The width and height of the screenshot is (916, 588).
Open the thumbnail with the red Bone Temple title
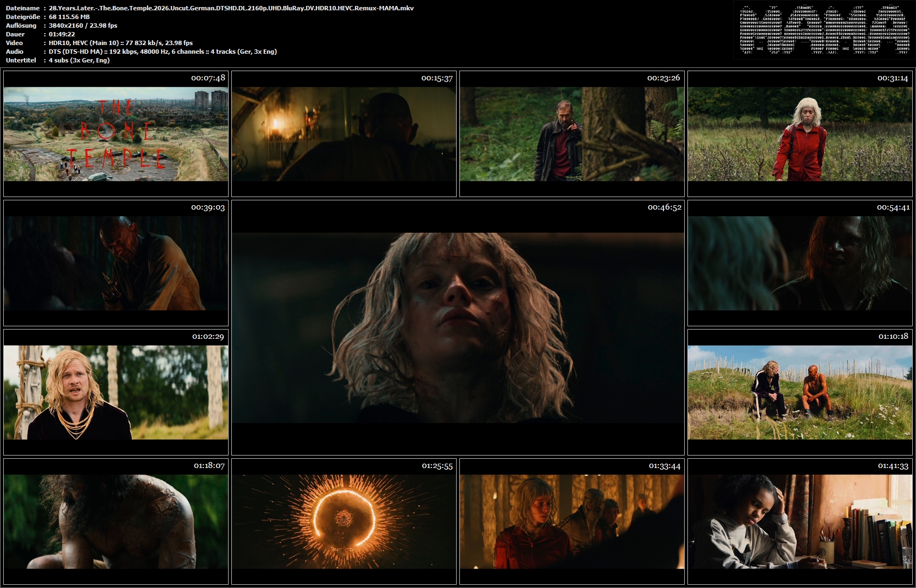point(116,134)
